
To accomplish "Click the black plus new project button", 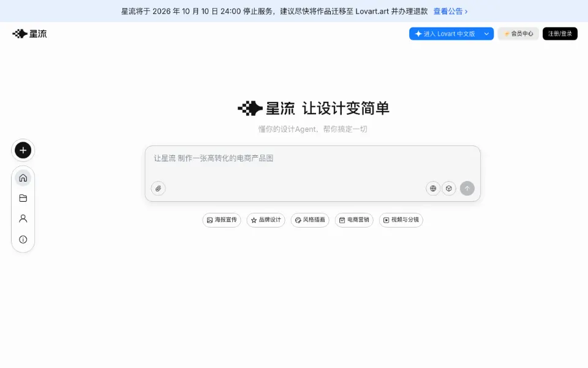I will coord(23,150).
